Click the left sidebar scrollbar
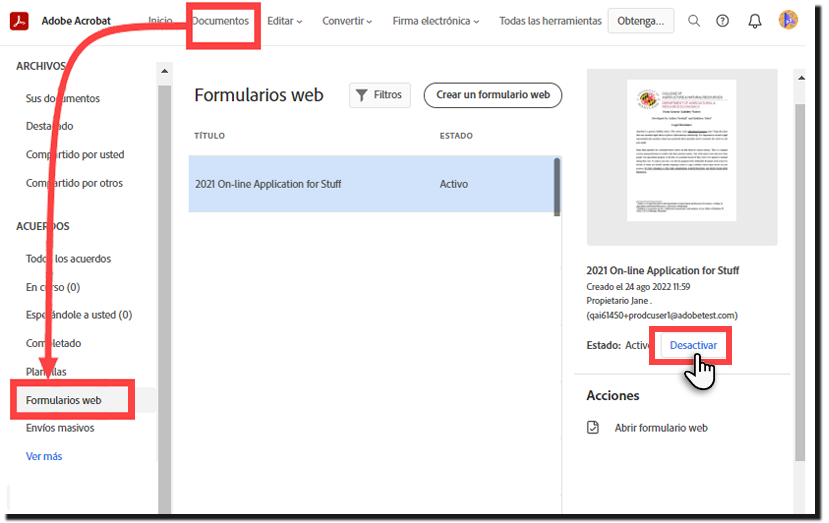The image size is (829, 523). pyautogui.click(x=164, y=299)
